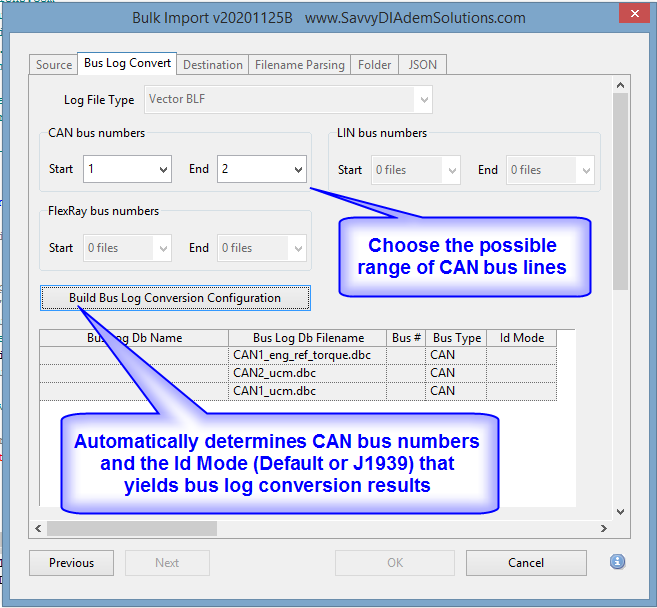The height and width of the screenshot is (608, 657).
Task: Open the JSON tab
Action: click(x=424, y=65)
